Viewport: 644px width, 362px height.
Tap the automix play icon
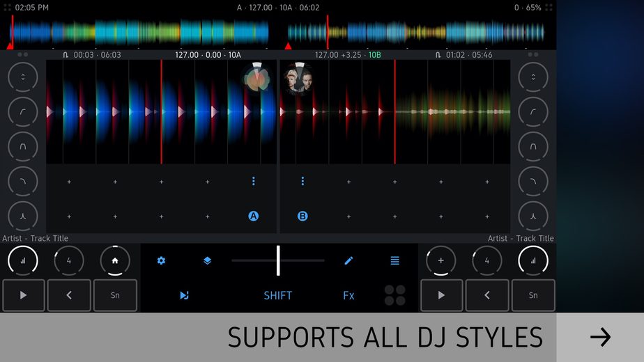point(184,295)
